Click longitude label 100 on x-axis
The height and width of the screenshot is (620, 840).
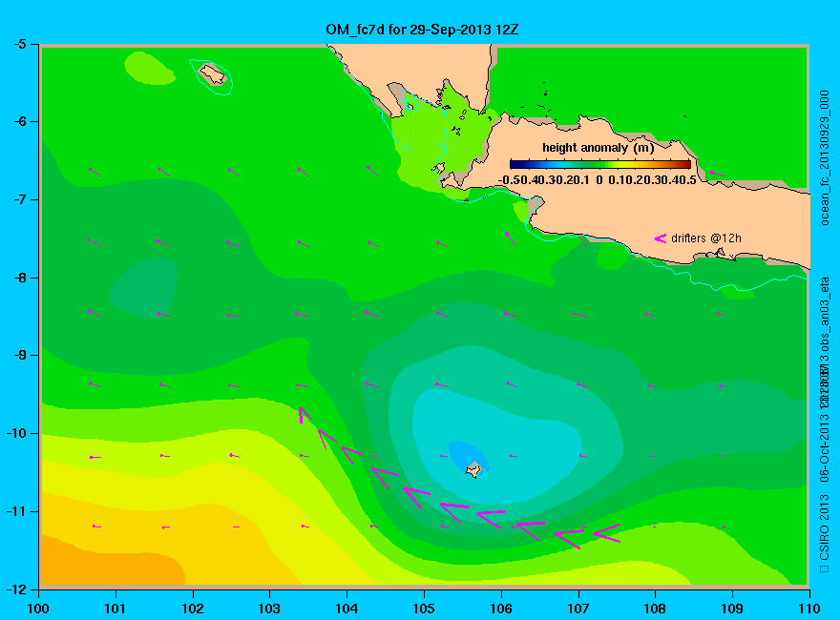(38, 609)
